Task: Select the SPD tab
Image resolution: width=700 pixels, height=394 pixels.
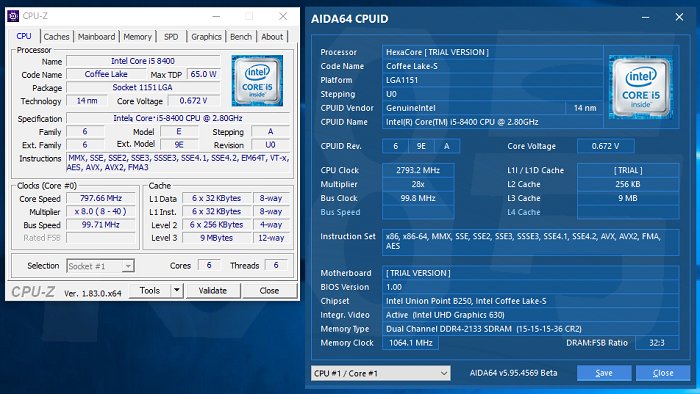Action: [x=171, y=37]
